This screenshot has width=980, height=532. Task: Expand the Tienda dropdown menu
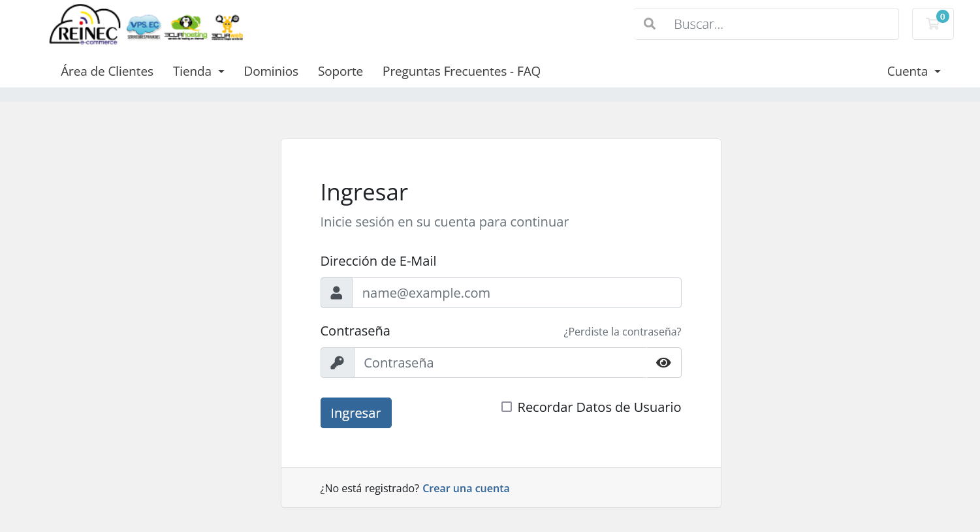(x=198, y=71)
